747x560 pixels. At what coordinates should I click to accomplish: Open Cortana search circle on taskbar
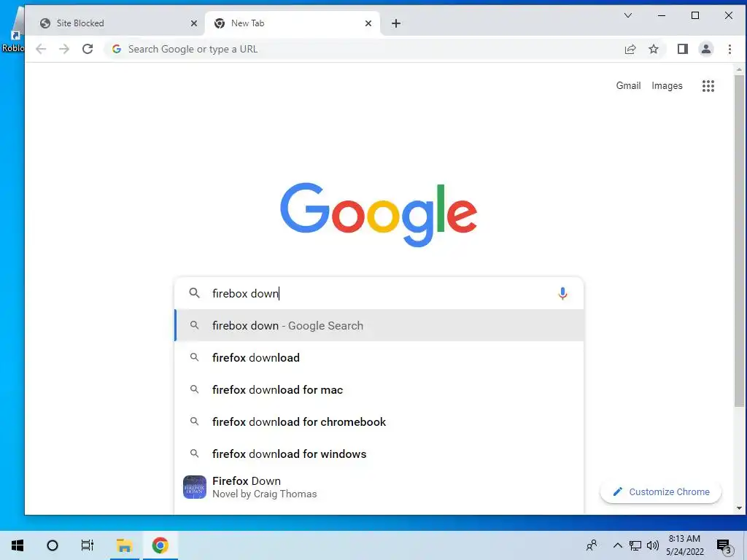[53, 545]
